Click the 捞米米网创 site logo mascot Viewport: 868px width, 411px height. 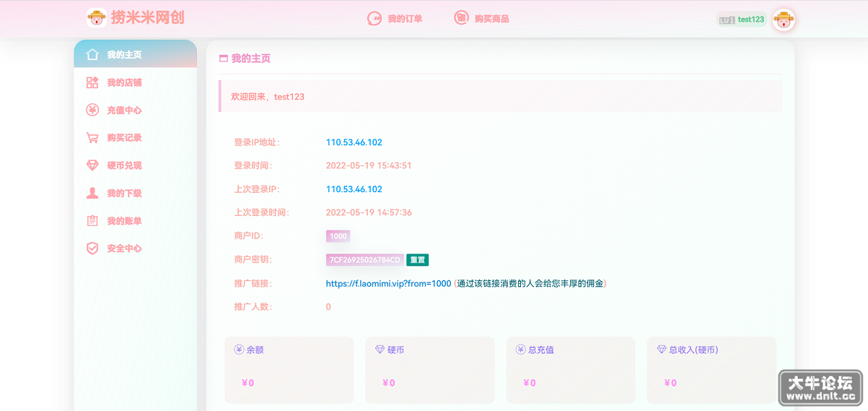pos(96,18)
